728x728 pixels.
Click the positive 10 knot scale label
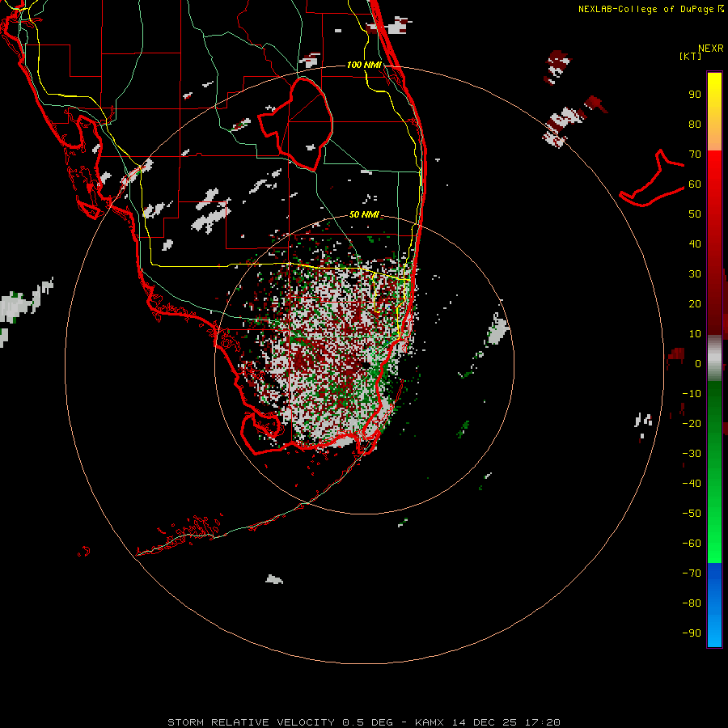click(695, 334)
